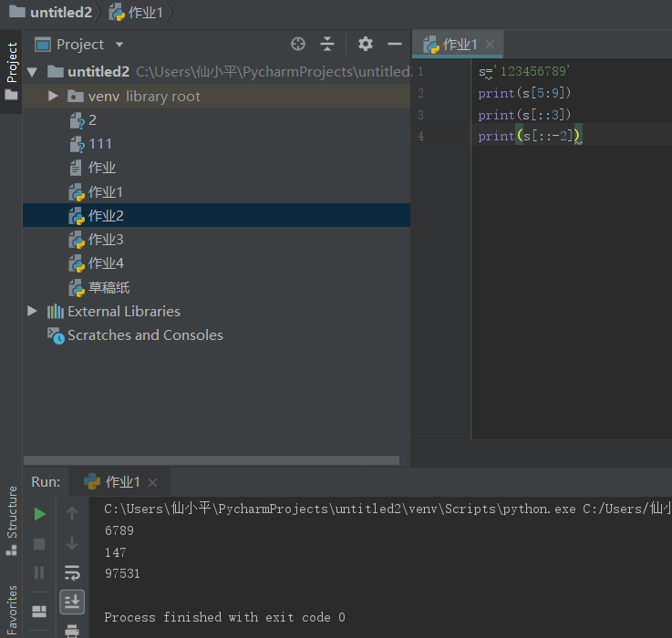Viewport: 672px width, 638px height.
Task: Collapse all with the Project panel icon
Action: coord(327,44)
